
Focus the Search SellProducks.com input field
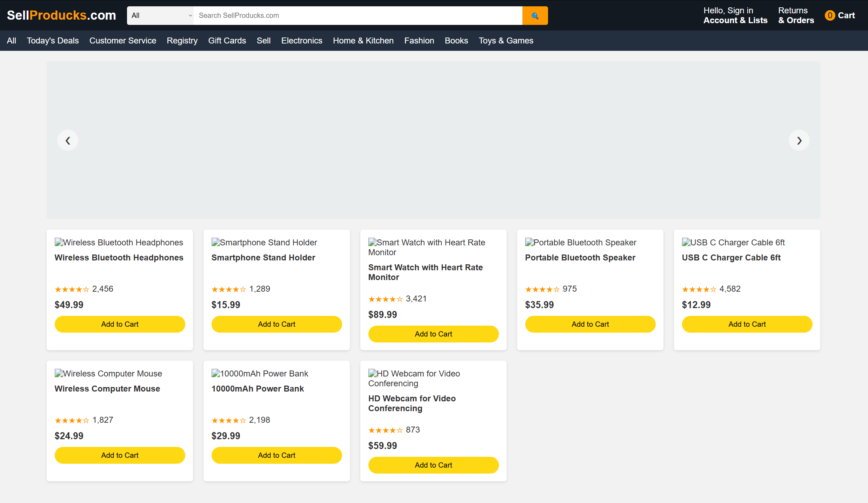358,15
